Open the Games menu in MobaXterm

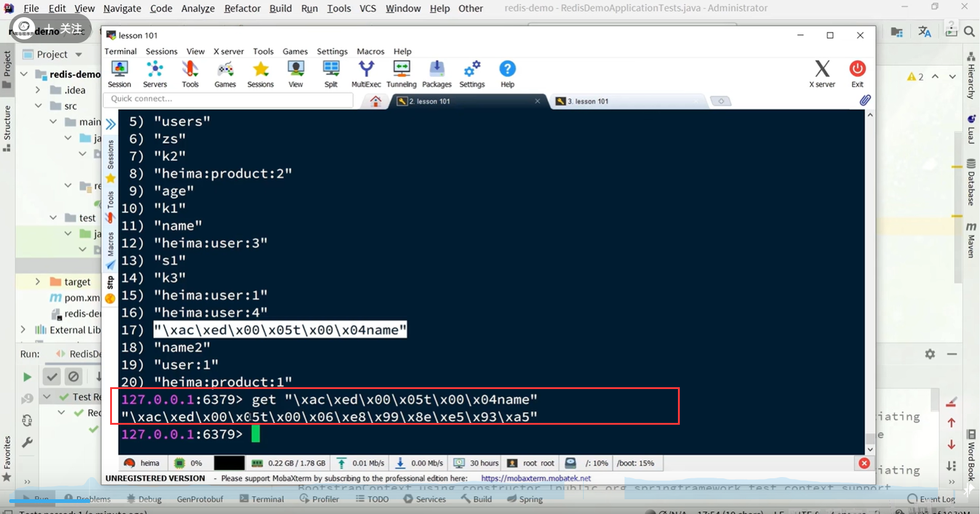(295, 51)
